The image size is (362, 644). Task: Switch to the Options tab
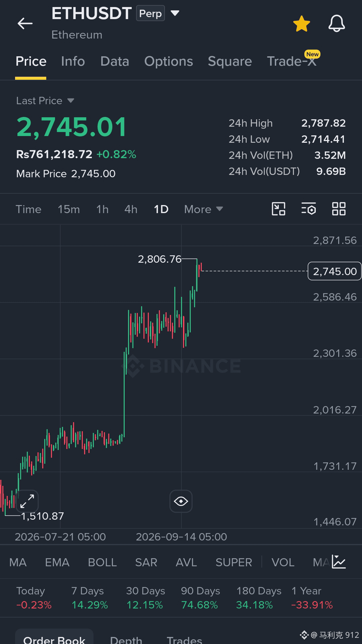[169, 61]
